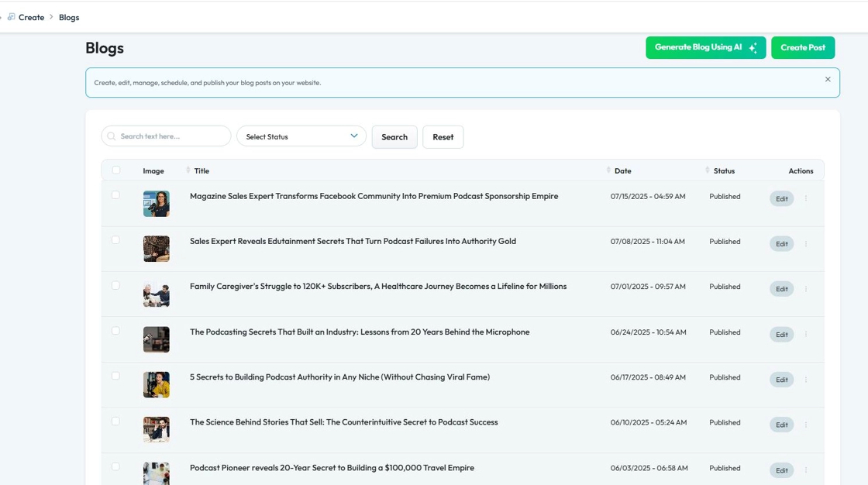Viewport: 868px width, 485px height.
Task: Click the Search button
Action: 394,137
